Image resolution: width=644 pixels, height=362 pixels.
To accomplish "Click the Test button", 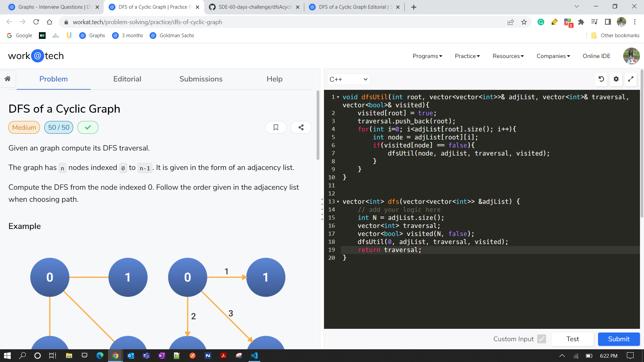I will (573, 339).
